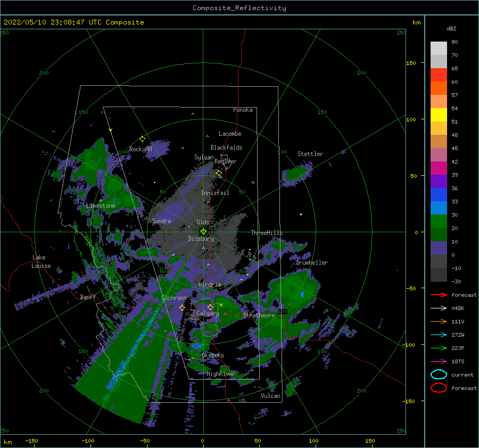Click the Airdrie label
The image size is (479, 448).
tap(210, 284)
